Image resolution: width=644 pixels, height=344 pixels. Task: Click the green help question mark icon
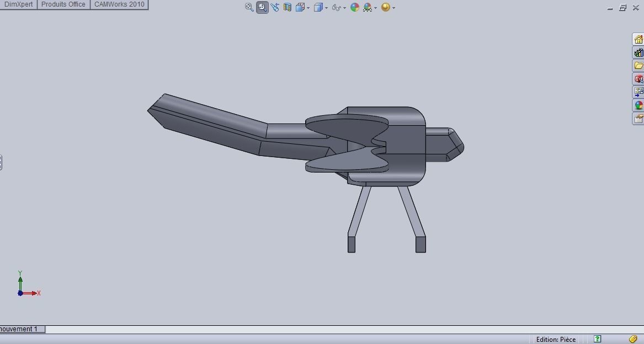(x=597, y=339)
